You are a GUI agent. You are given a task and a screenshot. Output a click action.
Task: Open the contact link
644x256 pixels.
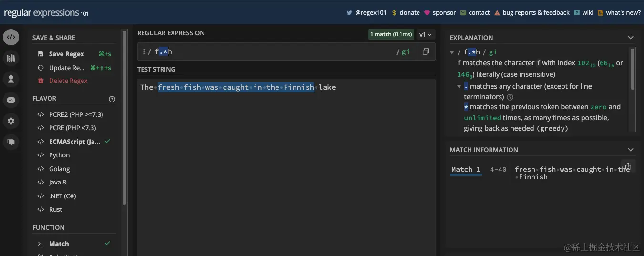coord(475,13)
